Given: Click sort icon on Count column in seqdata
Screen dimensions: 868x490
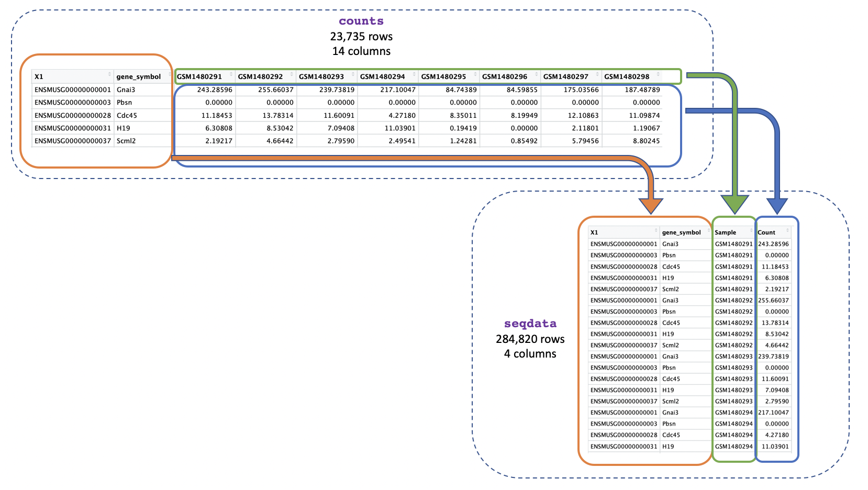Looking at the screenshot, I should [787, 230].
